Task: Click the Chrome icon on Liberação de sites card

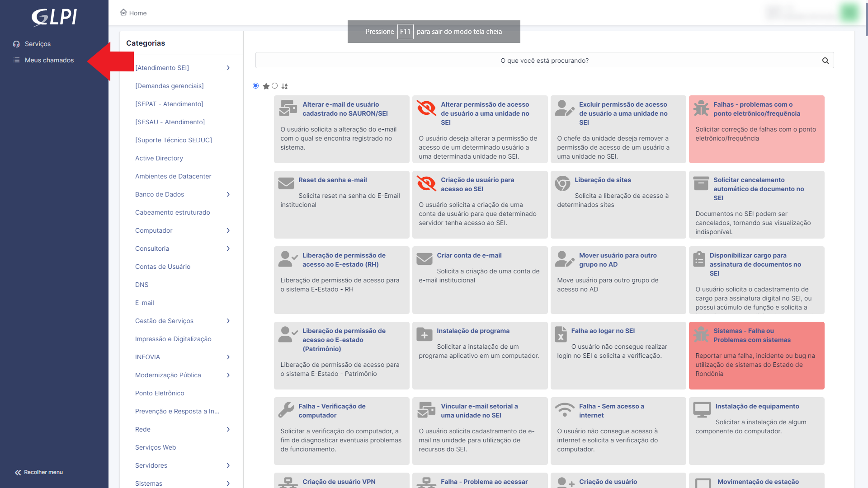Action: [562, 183]
